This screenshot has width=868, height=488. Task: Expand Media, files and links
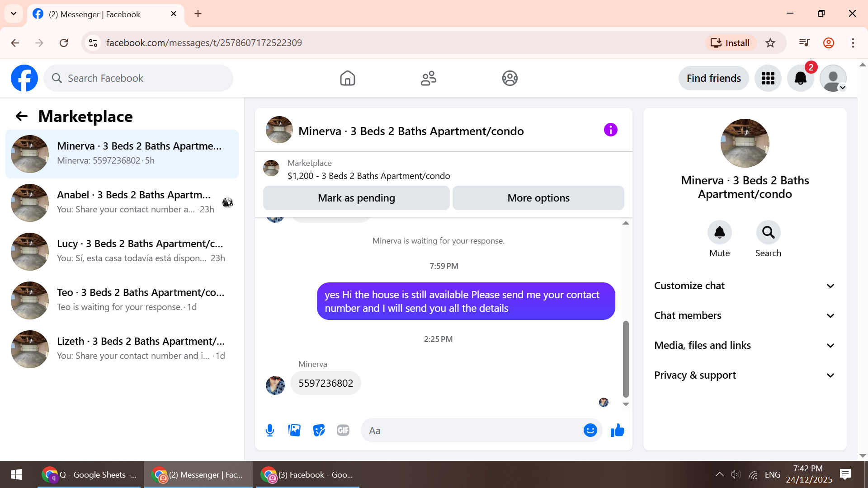744,346
